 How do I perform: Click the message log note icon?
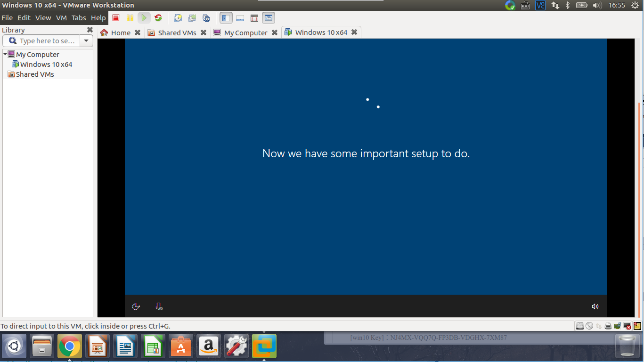(637, 326)
